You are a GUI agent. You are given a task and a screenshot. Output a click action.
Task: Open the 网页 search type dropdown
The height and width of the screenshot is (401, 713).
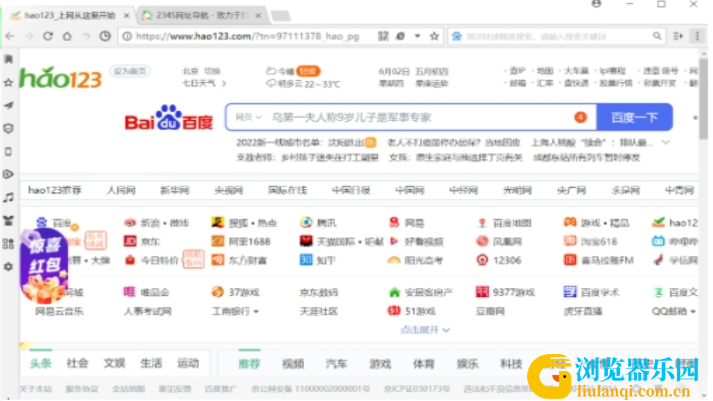pyautogui.click(x=248, y=117)
